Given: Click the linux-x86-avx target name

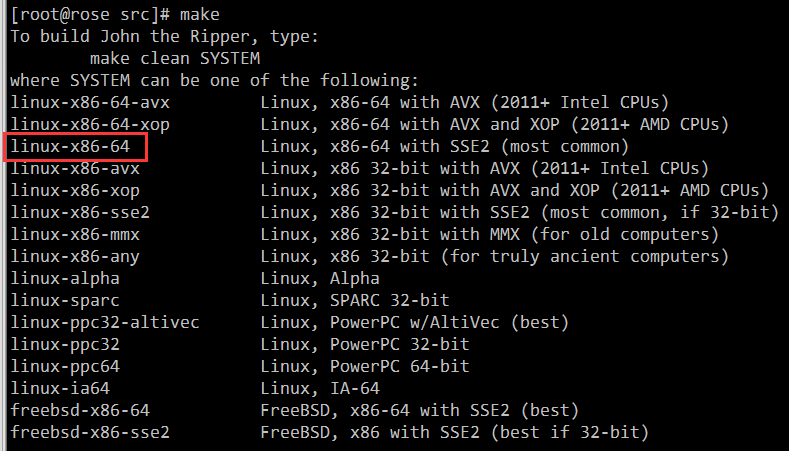Looking at the screenshot, I should [75, 168].
